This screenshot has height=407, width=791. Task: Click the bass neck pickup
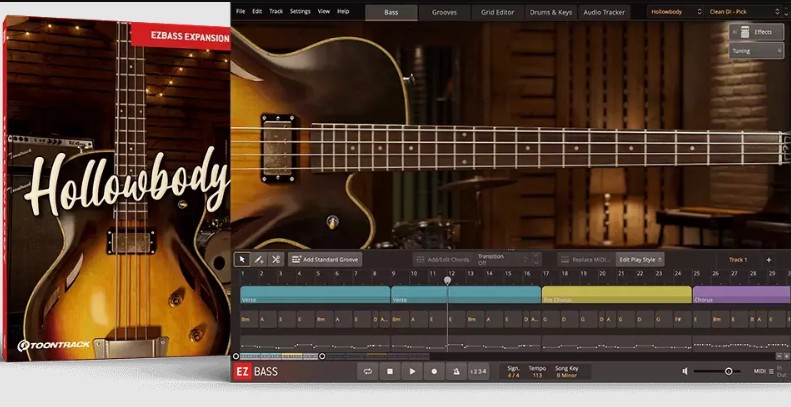(278, 148)
